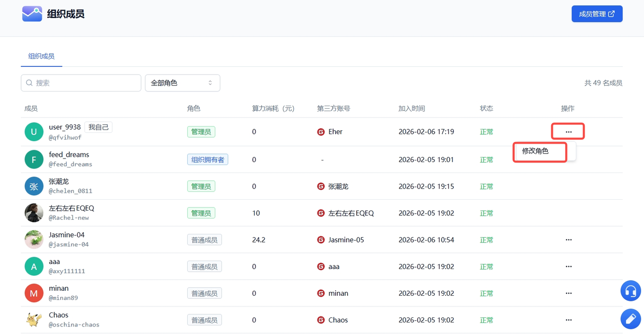Click the M avatar of minan
Screen dimensions: 644x335
[34, 293]
